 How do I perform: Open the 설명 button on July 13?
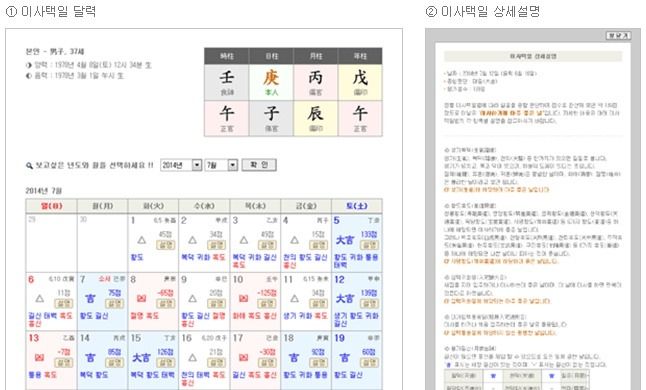pyautogui.click(x=64, y=362)
